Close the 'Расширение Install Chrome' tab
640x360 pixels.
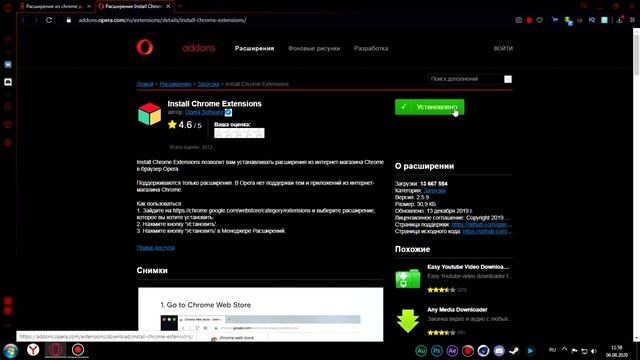point(168,7)
